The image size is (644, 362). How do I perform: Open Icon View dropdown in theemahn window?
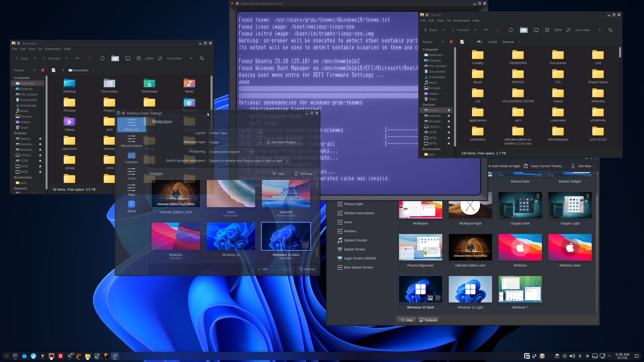click(x=180, y=58)
